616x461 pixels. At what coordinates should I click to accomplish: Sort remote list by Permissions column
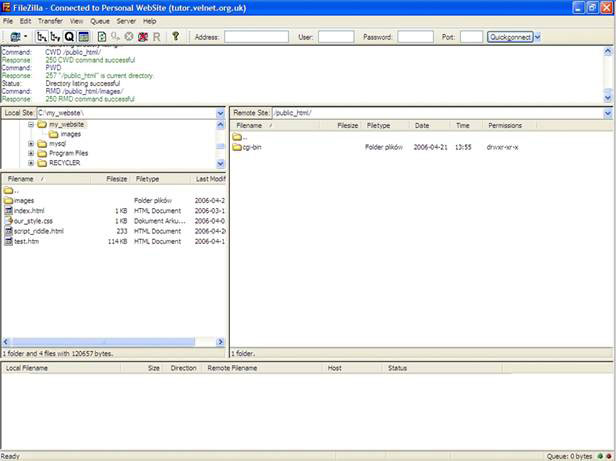[510, 126]
